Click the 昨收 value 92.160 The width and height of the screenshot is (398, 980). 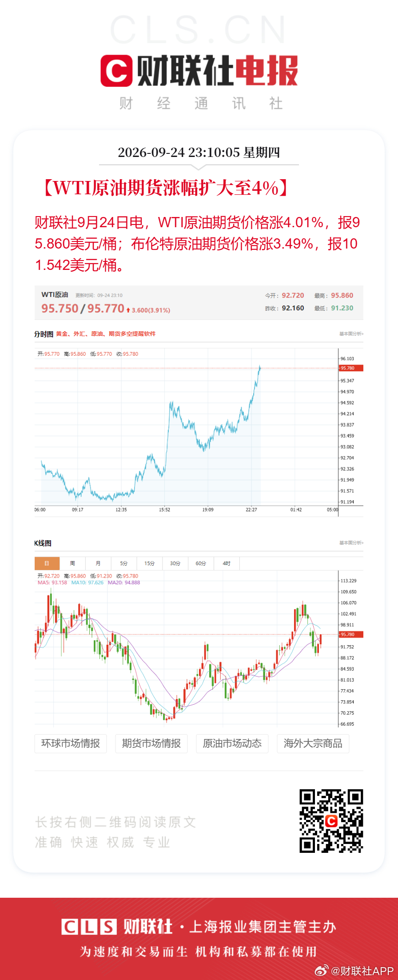click(293, 308)
